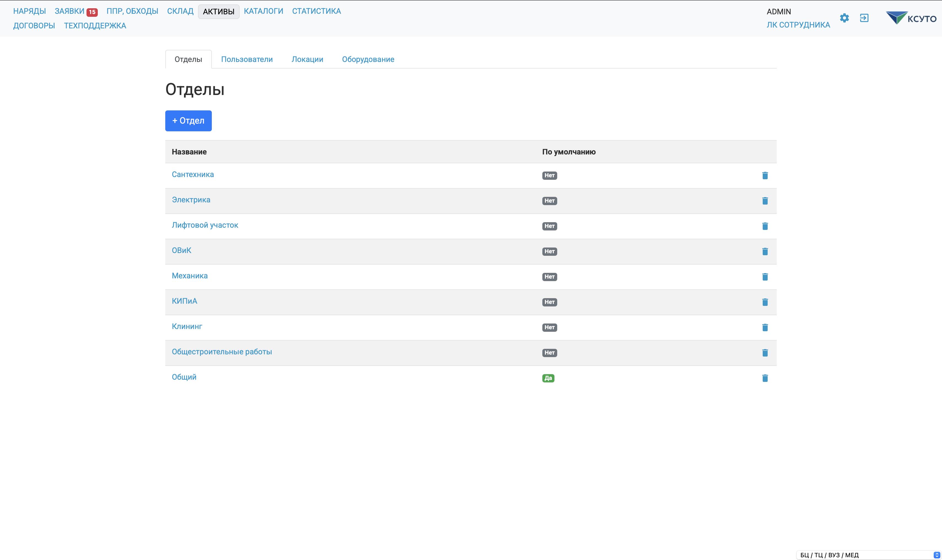Click trash icon for Электрика row

point(765,201)
